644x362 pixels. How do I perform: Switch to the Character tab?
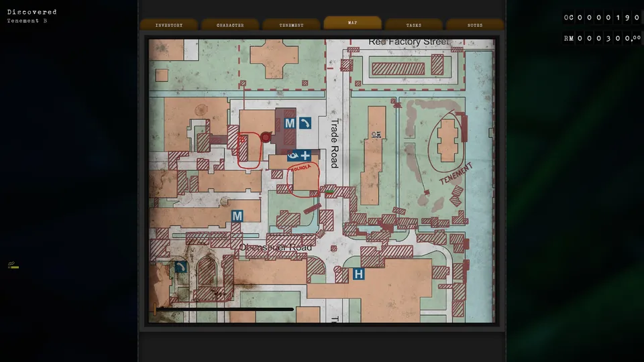click(x=230, y=25)
